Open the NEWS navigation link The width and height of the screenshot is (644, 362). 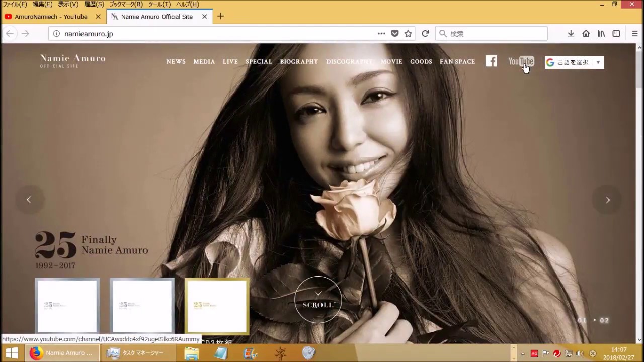tap(176, 62)
